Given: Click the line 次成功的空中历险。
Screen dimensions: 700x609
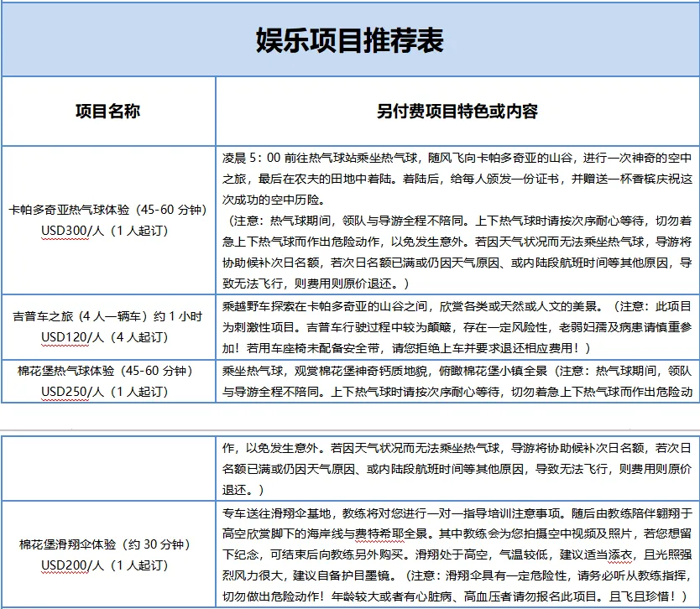Looking at the screenshot, I should pos(274,200).
